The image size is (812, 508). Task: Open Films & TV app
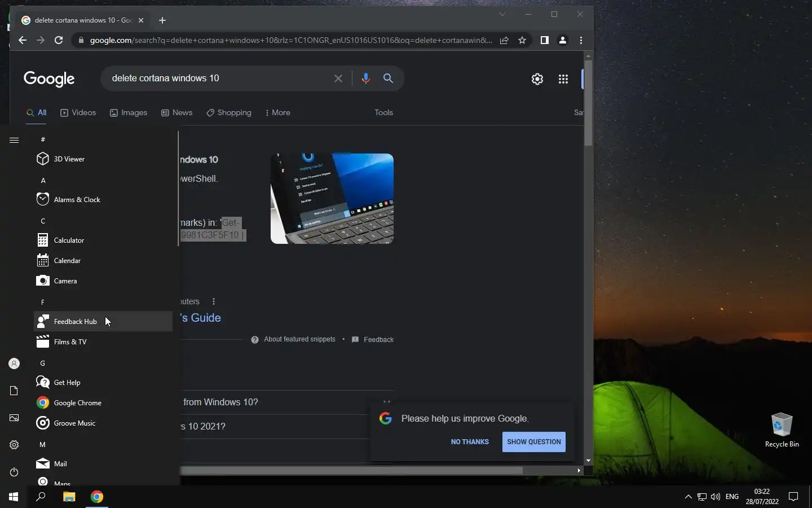[x=103, y=342]
